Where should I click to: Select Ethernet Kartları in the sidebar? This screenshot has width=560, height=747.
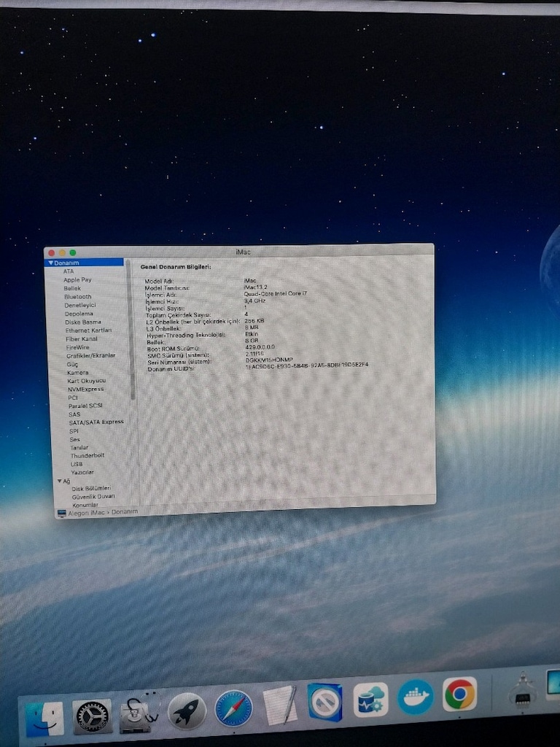pos(88,330)
